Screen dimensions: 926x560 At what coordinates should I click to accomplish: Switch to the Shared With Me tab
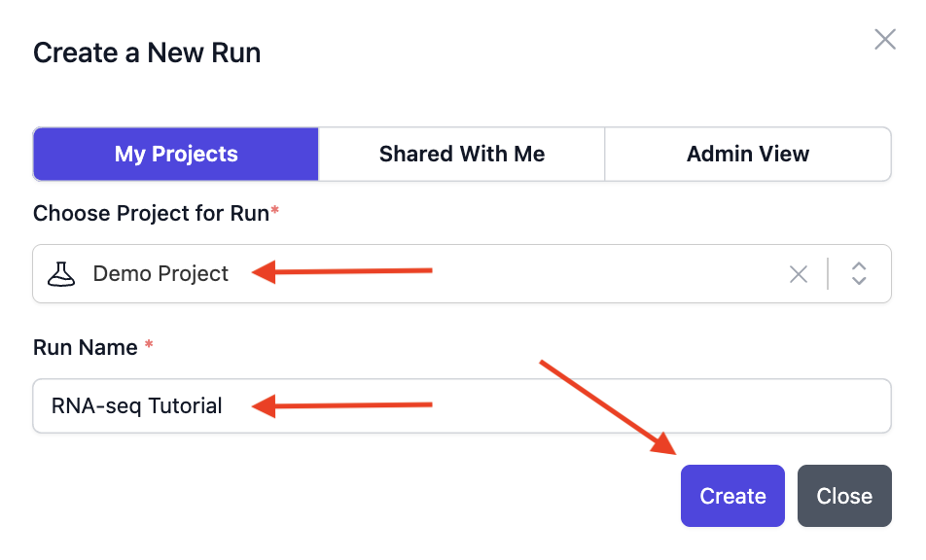coord(460,154)
